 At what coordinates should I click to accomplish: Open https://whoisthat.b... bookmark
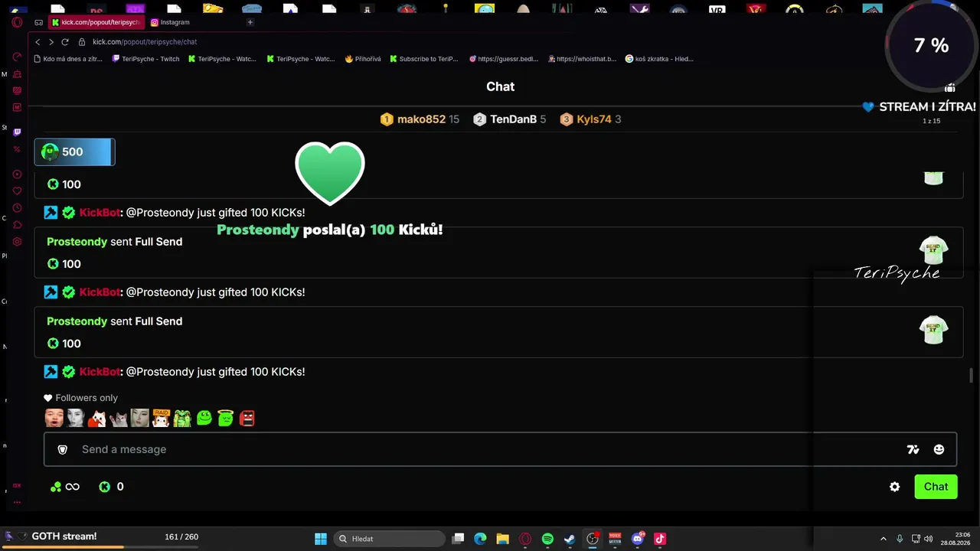pos(582,59)
